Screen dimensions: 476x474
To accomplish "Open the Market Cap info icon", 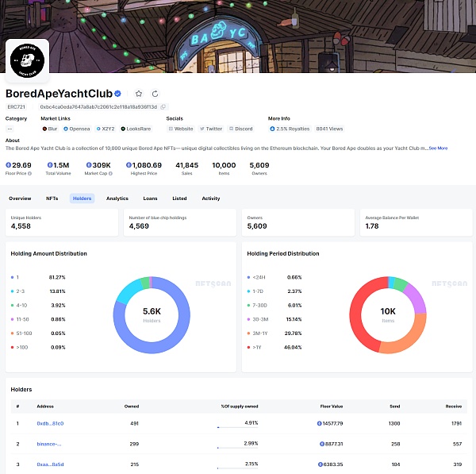I will (x=110, y=174).
